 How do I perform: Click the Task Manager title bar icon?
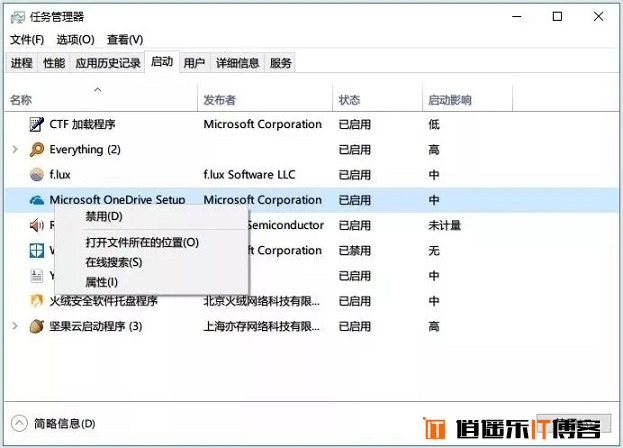click(x=17, y=17)
